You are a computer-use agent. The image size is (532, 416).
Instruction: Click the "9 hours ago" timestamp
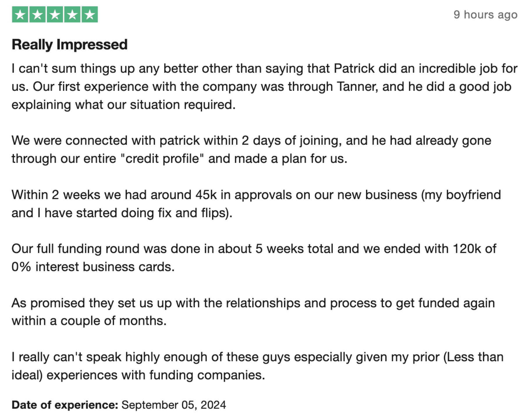(485, 15)
